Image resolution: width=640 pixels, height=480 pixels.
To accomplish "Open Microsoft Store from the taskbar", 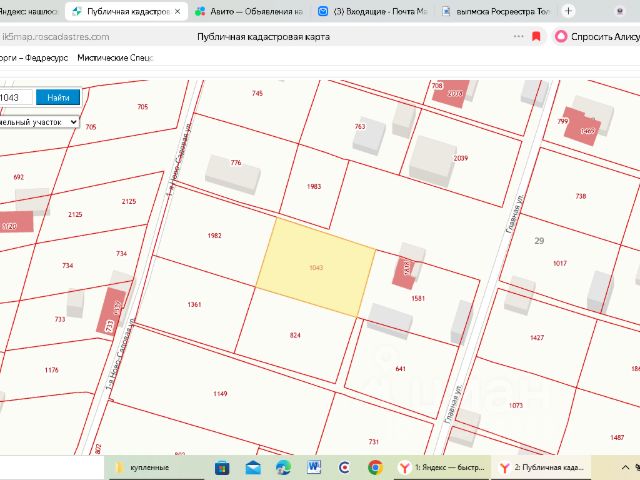I will (x=222, y=467).
